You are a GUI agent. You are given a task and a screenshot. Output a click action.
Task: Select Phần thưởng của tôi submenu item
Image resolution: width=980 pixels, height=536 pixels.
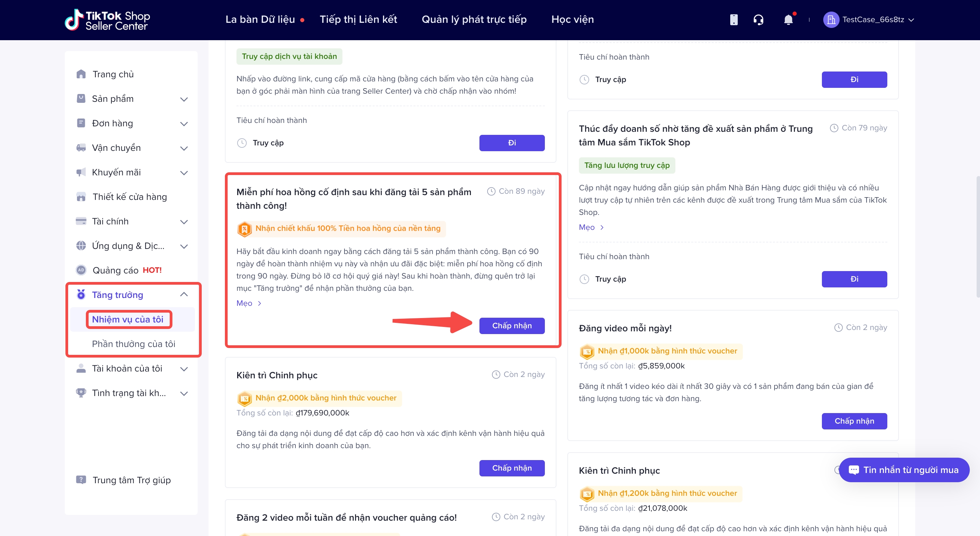click(134, 344)
